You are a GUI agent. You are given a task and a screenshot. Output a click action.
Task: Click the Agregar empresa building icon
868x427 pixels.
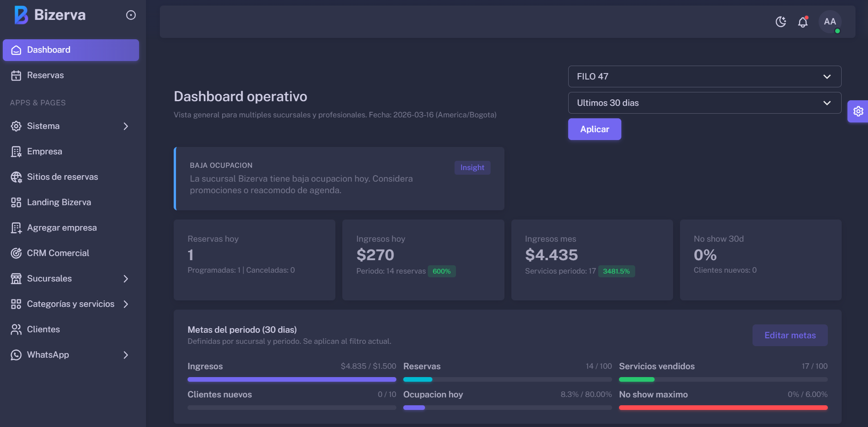[16, 228]
